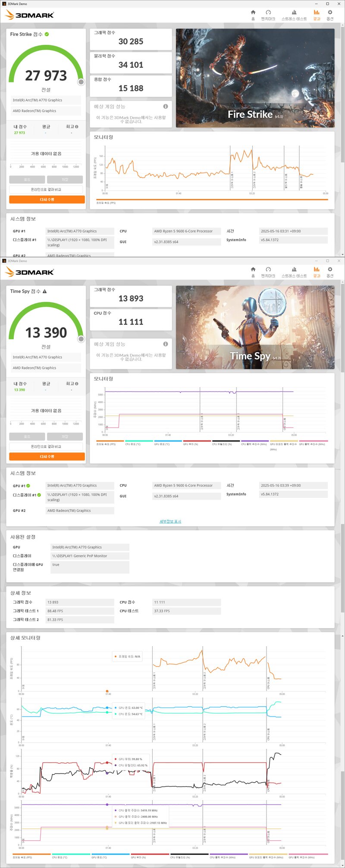
Task: Open Results tab in Time Spy window
Action: (317, 272)
